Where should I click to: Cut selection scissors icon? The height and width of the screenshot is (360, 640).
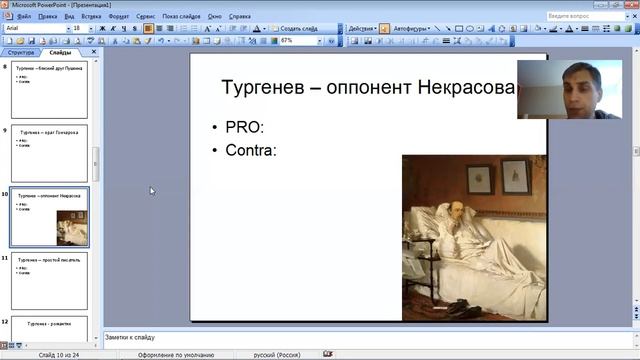(115, 41)
